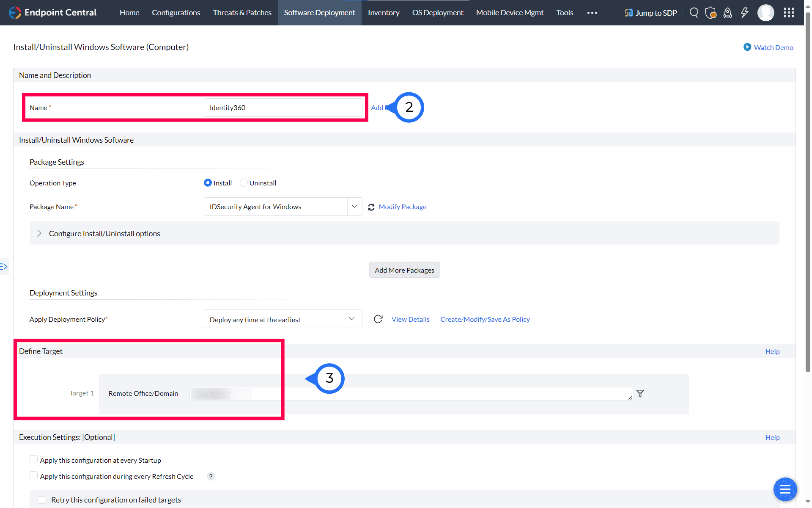Open the shield security alerts icon
Screen dimensions: 812x508
pos(710,13)
